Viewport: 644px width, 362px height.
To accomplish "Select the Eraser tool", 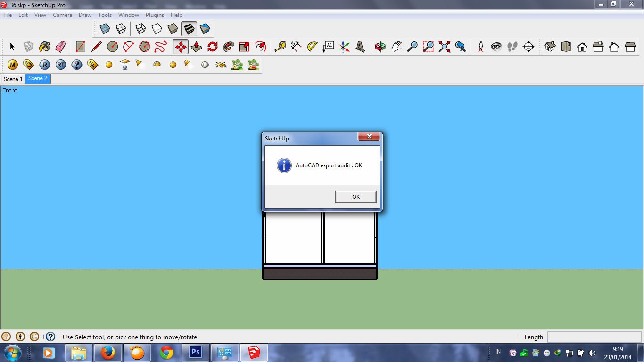I will (60, 47).
